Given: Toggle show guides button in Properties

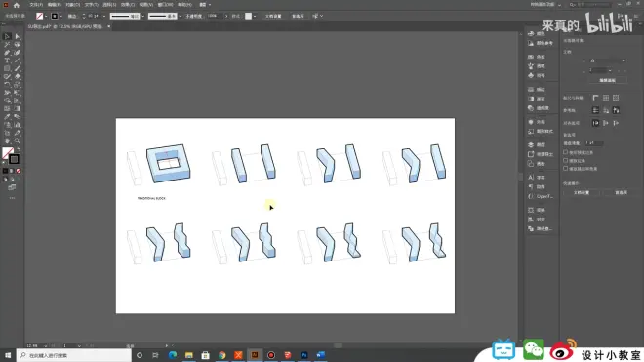Looking at the screenshot, I should point(595,110).
